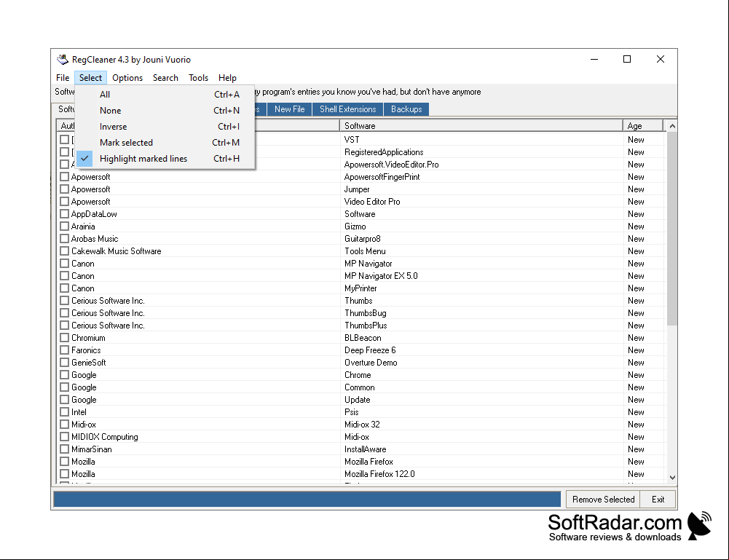Open the Options menu
This screenshot has width=729, height=560.
(x=127, y=78)
